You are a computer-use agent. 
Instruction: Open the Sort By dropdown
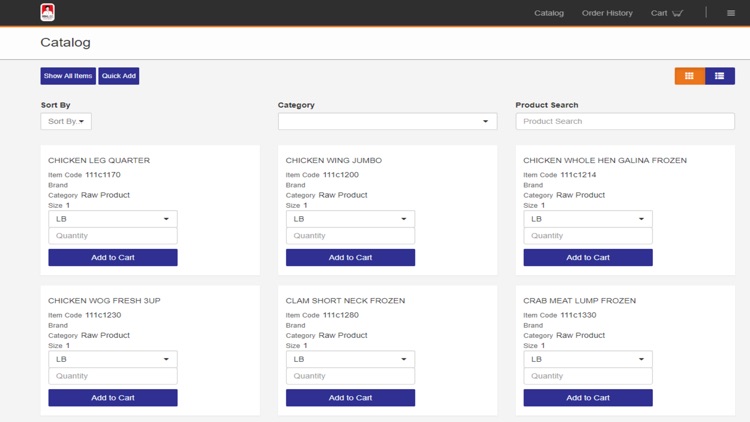click(66, 121)
